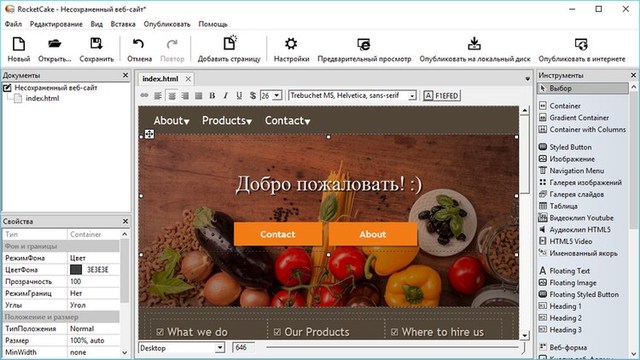Viewport: 640px width, 360px height.
Task: Open the Вставка menu
Action: [x=123, y=24]
